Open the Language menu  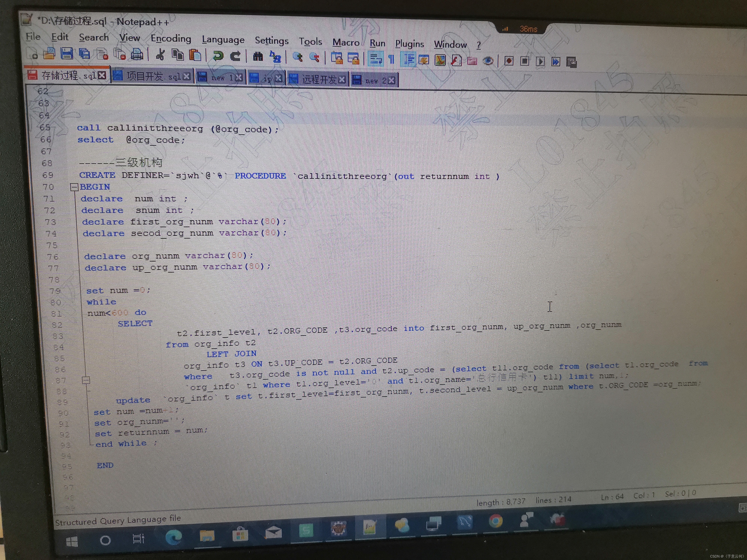(x=223, y=40)
